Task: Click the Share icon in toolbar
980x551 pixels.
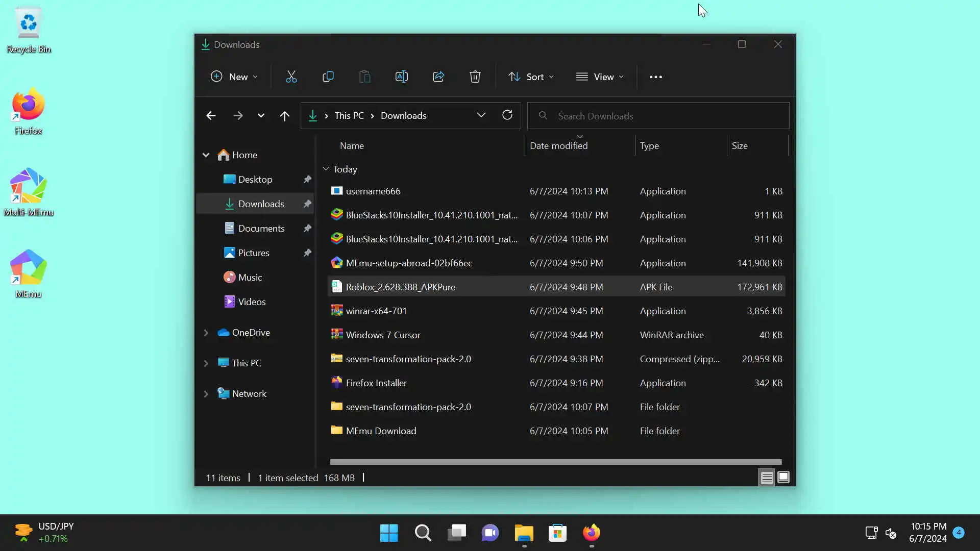Action: click(438, 77)
